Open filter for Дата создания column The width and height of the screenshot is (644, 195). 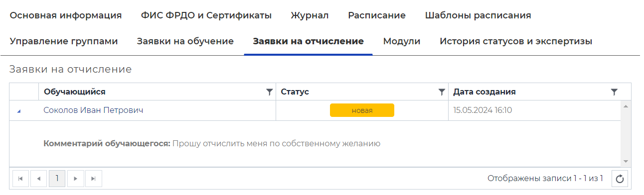614,92
